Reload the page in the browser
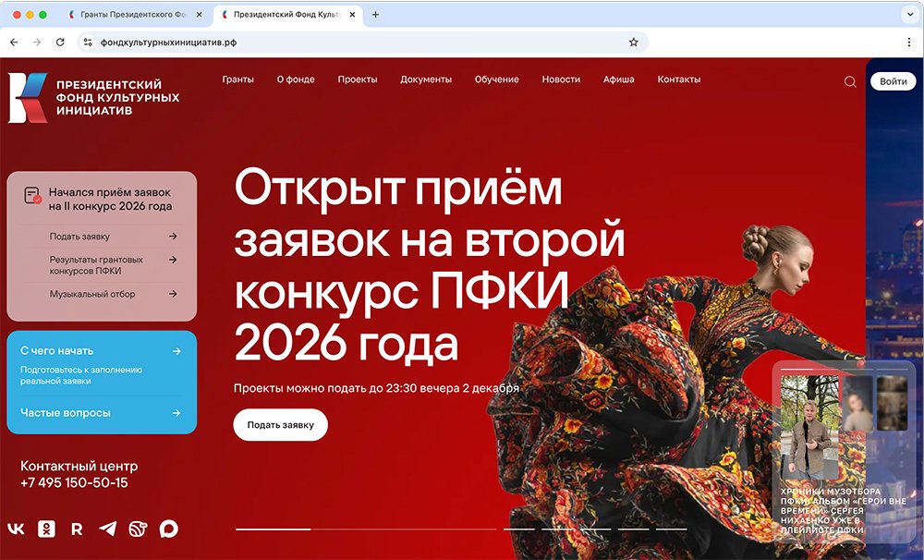The height and width of the screenshot is (560, 924). [60, 43]
